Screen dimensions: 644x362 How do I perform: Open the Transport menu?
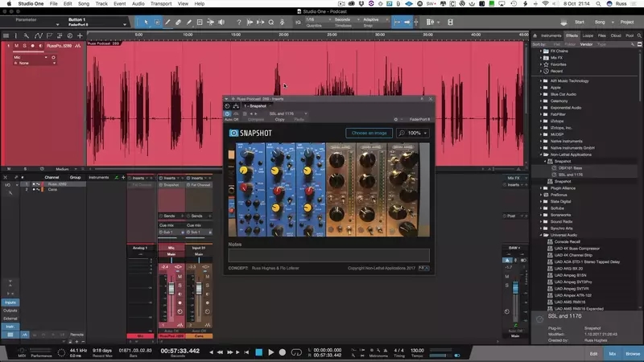161,4
